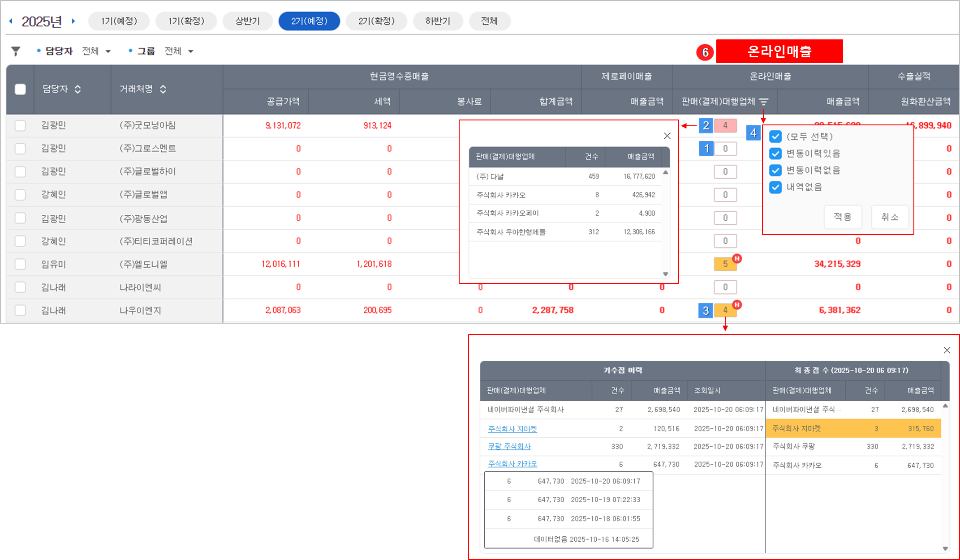Close the 대행업체 detail popup
The image size is (960, 560).
667,136
